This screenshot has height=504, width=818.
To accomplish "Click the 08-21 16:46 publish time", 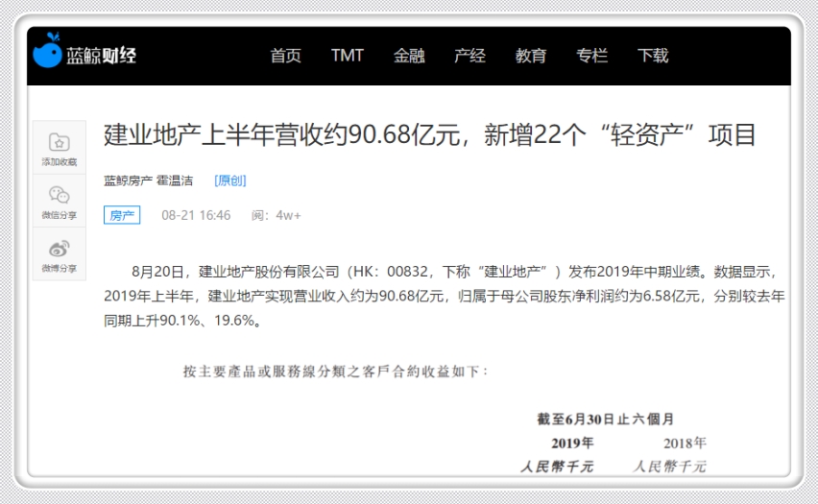I will 196,215.
